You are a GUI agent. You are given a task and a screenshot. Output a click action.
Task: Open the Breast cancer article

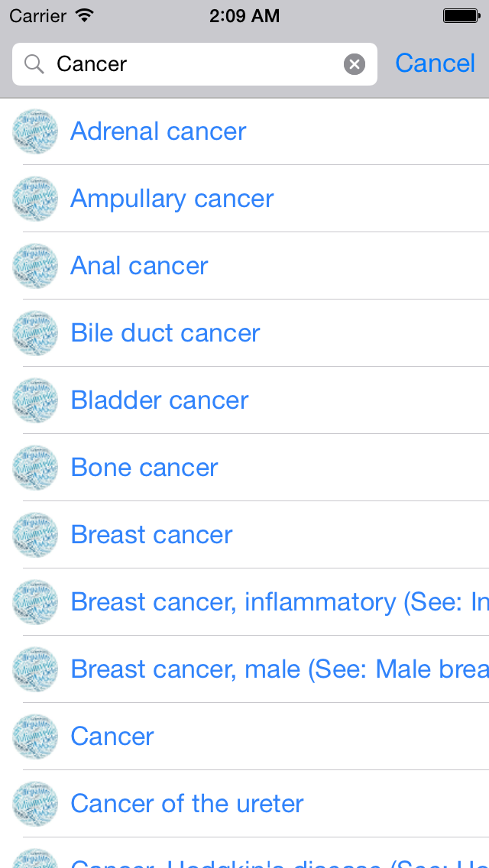point(151,535)
